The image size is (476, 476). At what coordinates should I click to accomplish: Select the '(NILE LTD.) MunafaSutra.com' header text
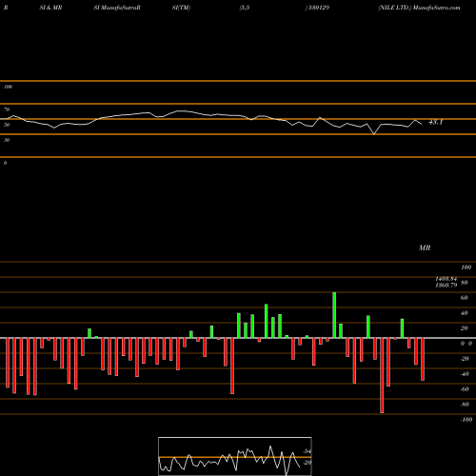click(419, 8)
